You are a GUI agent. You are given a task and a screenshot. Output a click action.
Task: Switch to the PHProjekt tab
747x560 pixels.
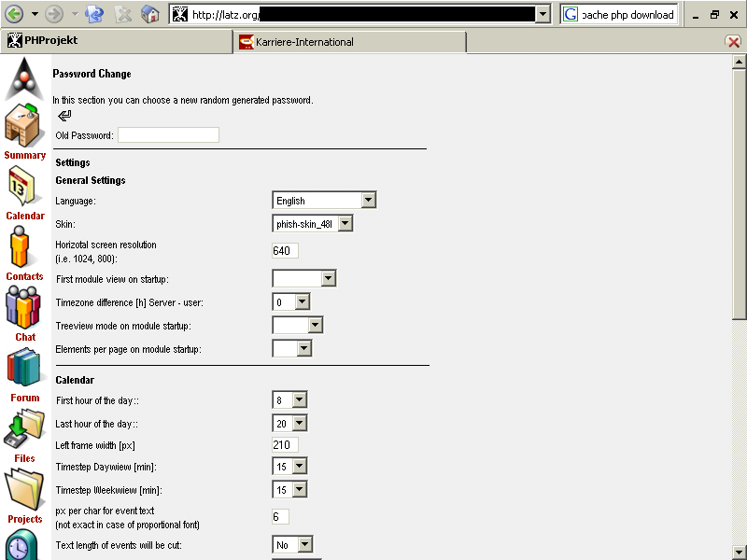pyautogui.click(x=117, y=41)
